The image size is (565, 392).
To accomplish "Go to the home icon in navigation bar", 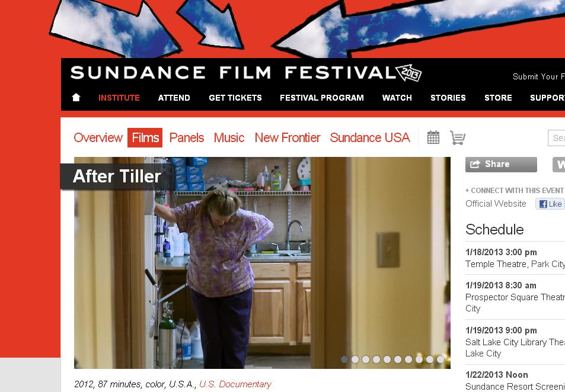I will point(76,98).
